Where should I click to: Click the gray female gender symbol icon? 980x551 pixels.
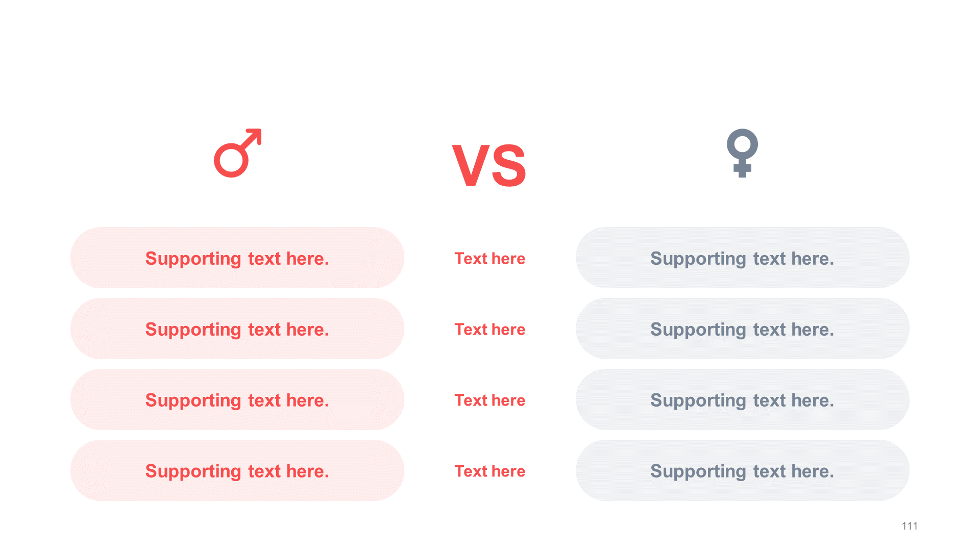tap(742, 153)
